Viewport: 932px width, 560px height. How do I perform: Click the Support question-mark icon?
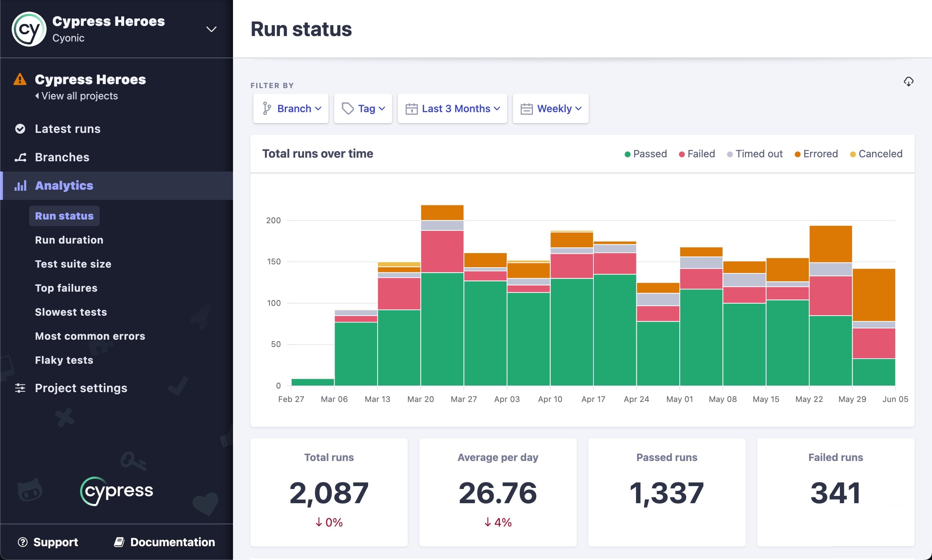[23, 542]
